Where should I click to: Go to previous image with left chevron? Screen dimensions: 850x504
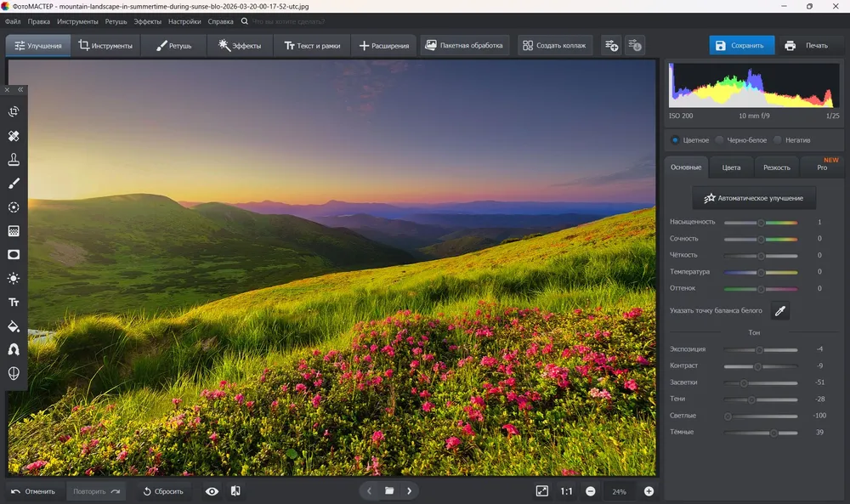point(369,491)
